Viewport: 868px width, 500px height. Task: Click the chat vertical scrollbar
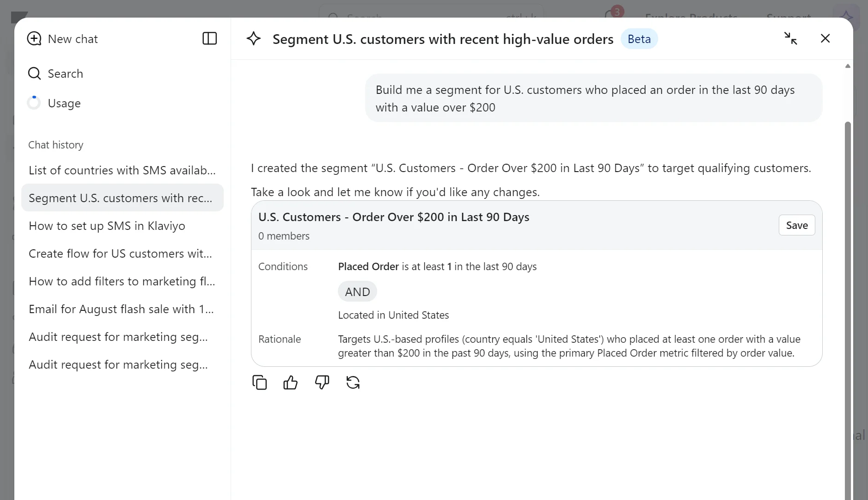(848, 310)
